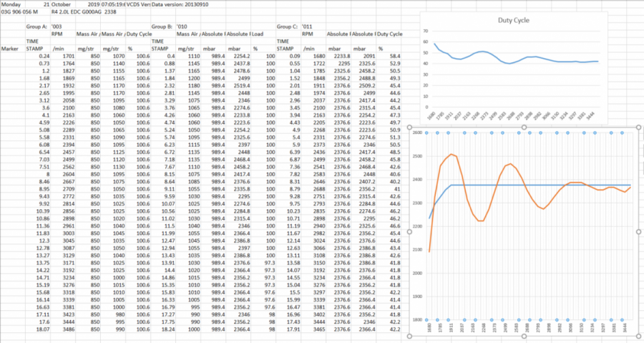
Task: Select the 03G 906 056 M cell
Action: tap(21, 11)
